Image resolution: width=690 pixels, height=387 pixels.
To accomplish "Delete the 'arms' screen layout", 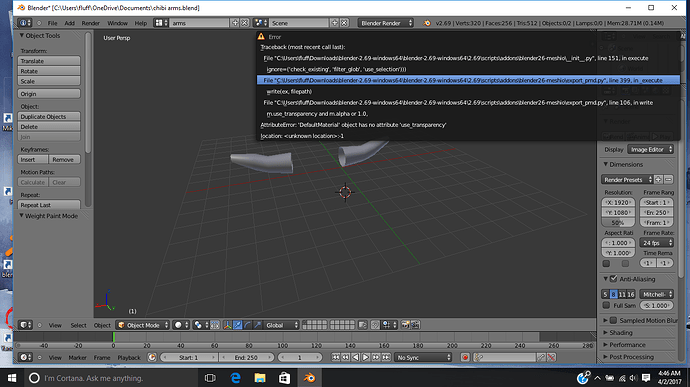I will point(245,23).
